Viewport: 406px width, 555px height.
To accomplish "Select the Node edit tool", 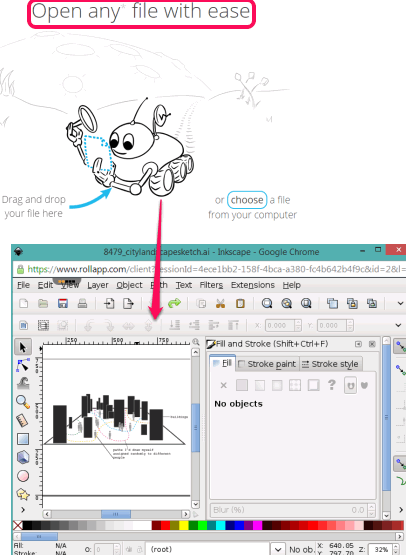I will click(x=23, y=365).
